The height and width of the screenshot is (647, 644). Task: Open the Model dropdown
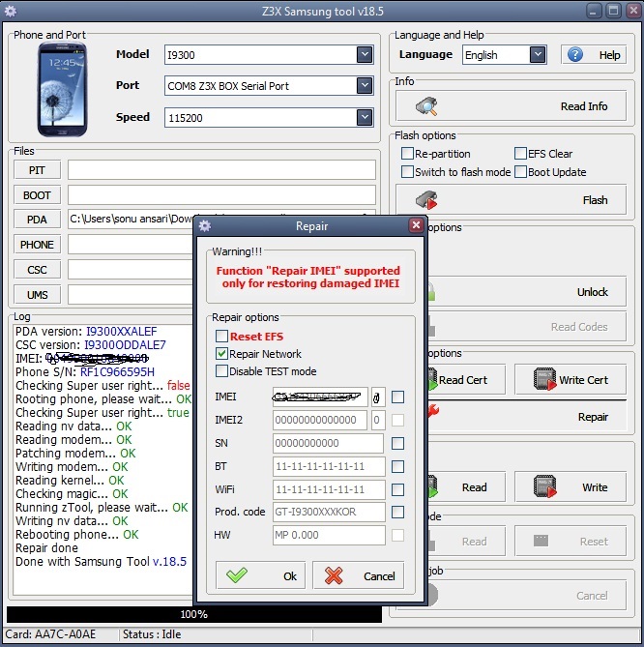click(x=365, y=54)
